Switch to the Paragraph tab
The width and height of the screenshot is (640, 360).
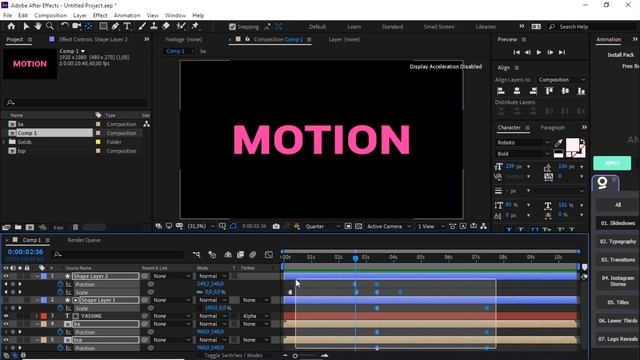553,128
